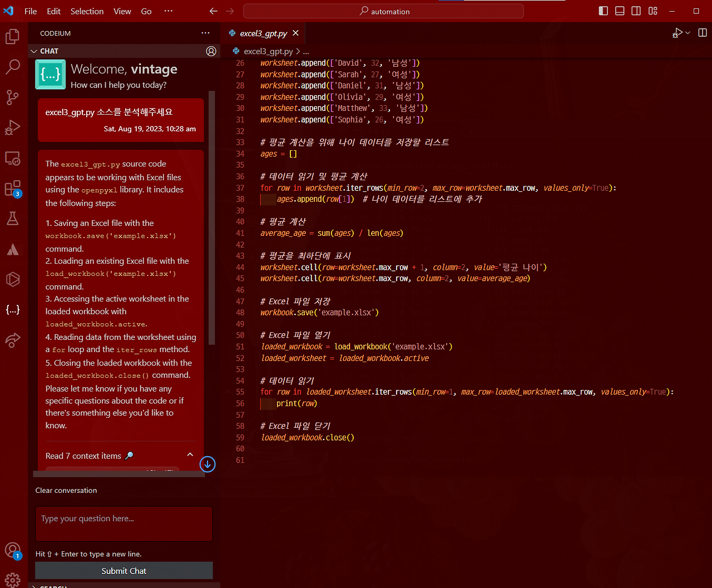712x588 pixels.
Task: Click the 'Hit ⇧ + Enter' hint text
Action: click(88, 554)
